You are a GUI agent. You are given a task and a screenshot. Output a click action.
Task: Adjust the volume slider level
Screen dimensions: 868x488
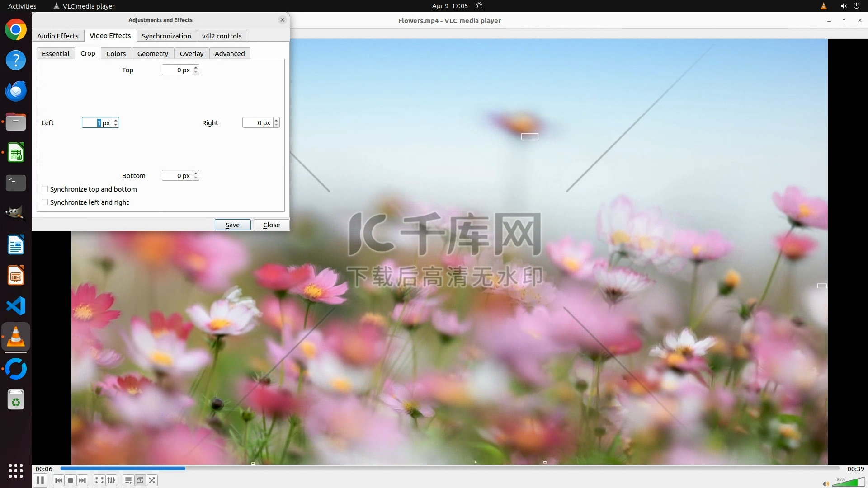click(849, 483)
